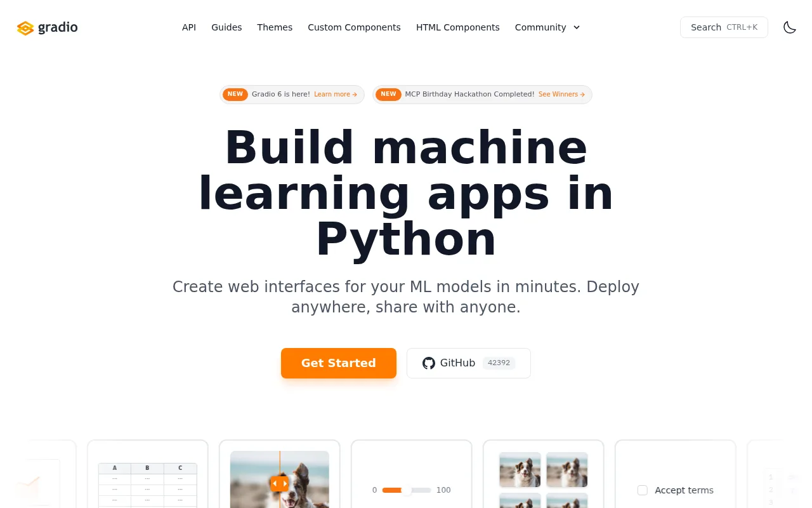This screenshot has height=508, width=812.
Task: Click the Search box
Action: click(x=724, y=27)
